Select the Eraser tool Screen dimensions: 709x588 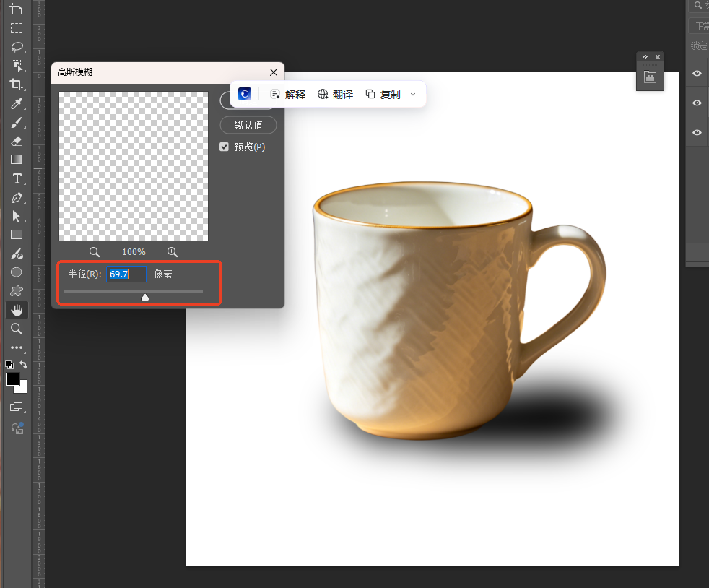[x=17, y=141]
